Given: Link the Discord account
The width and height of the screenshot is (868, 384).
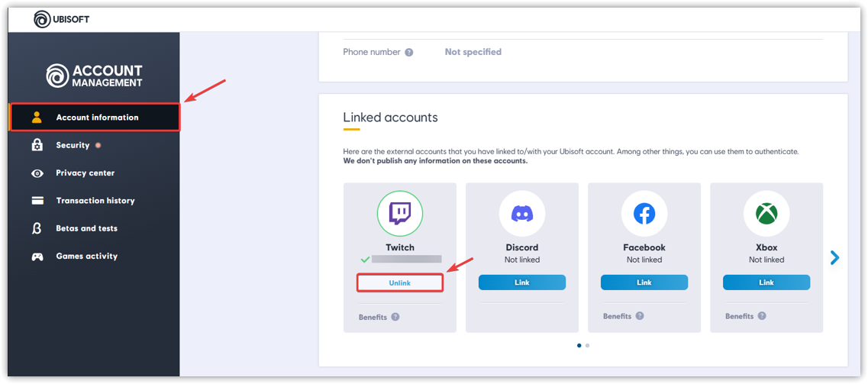Looking at the screenshot, I should [x=522, y=282].
